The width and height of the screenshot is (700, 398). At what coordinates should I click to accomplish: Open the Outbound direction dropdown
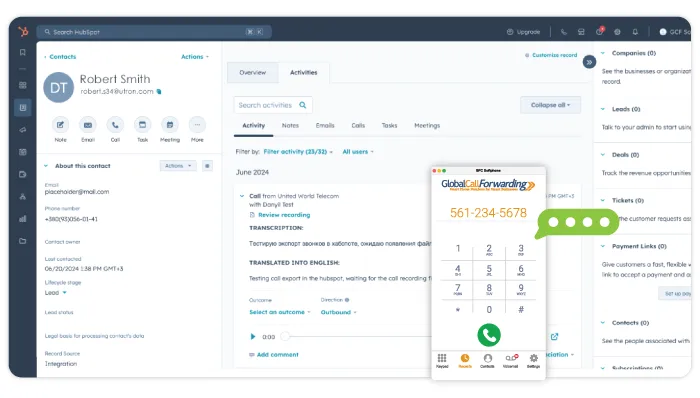(x=338, y=312)
